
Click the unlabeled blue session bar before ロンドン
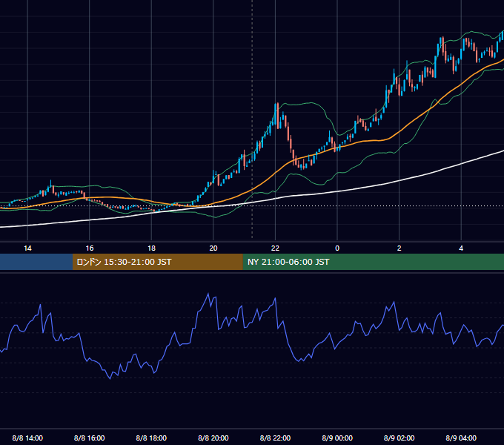[x=36, y=262]
